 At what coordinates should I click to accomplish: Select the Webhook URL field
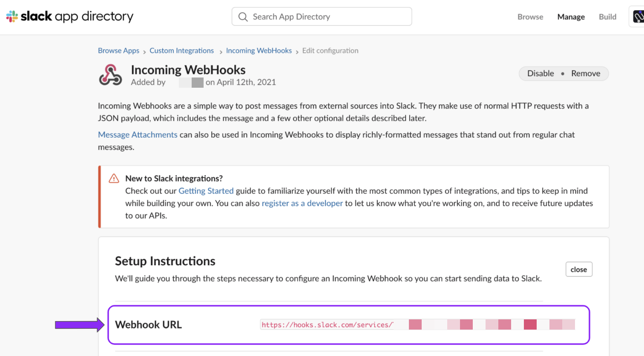tap(418, 324)
